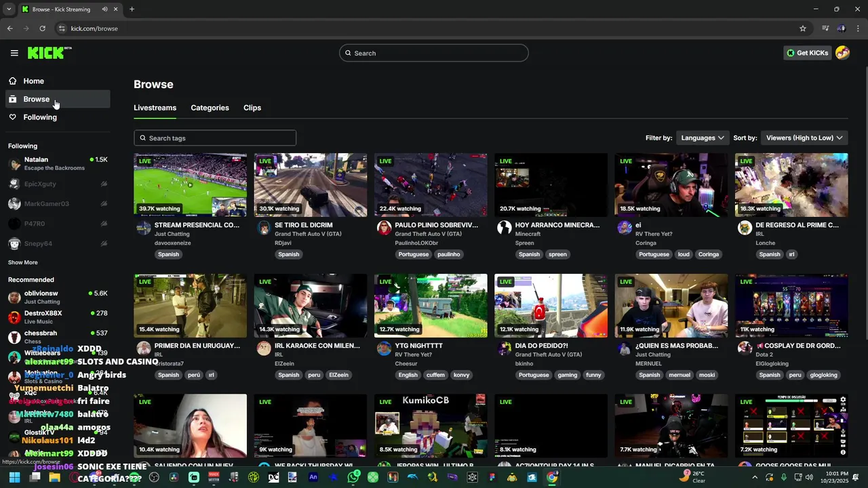Click ElZeein's channel avatar icon
Screen dimensions: 868x488
coord(264,348)
